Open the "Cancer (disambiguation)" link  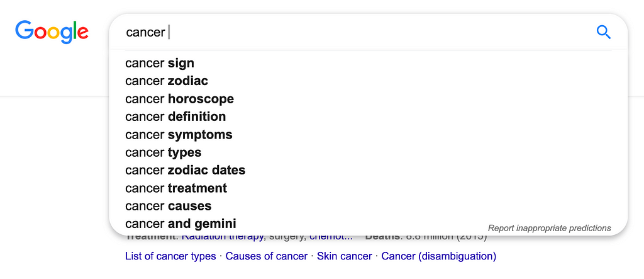pyautogui.click(x=438, y=256)
